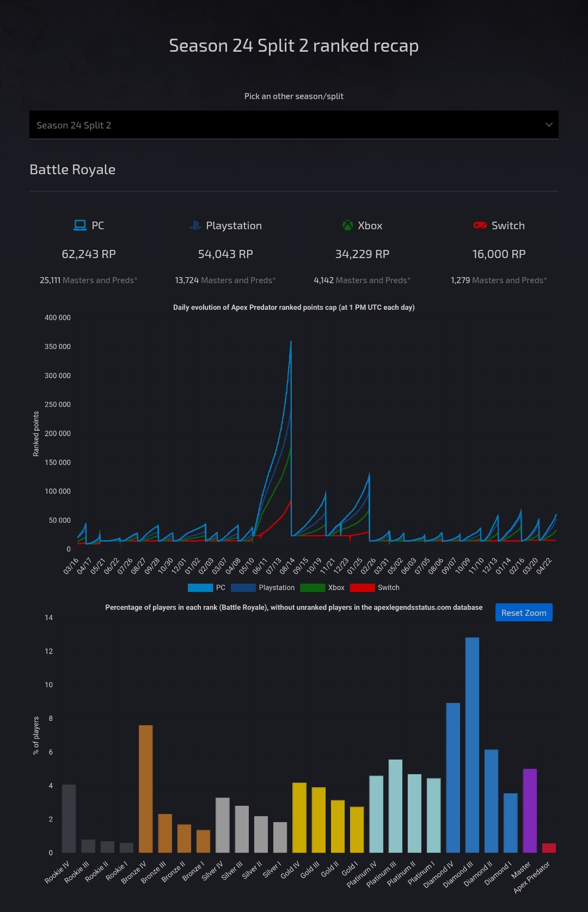Click the Reset Zoom button
This screenshot has width=588, height=912.
click(x=524, y=613)
